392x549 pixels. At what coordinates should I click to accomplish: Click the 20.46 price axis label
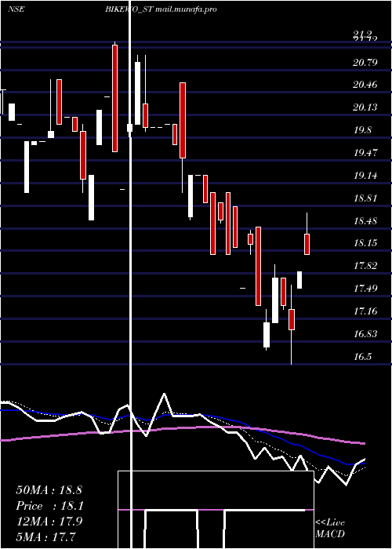(x=365, y=85)
